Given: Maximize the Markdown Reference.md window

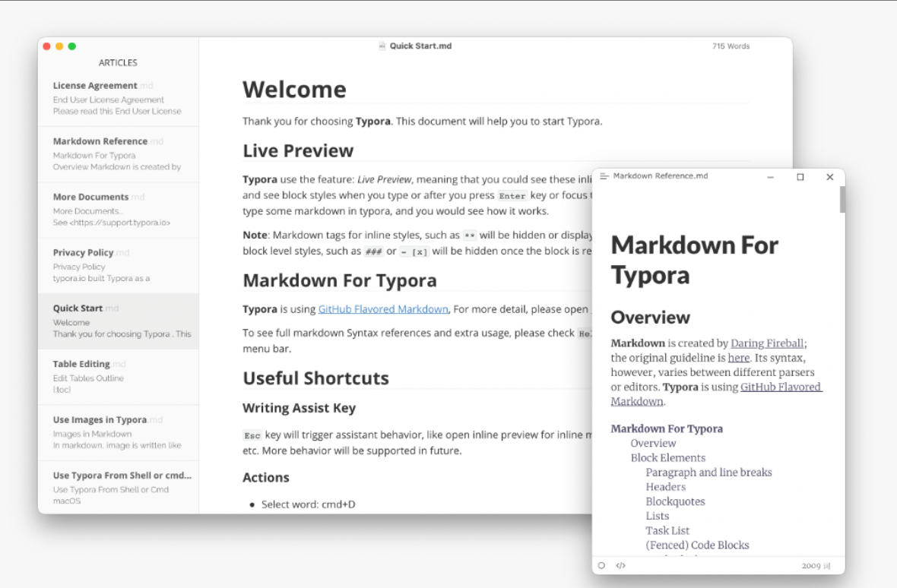Looking at the screenshot, I should point(800,177).
